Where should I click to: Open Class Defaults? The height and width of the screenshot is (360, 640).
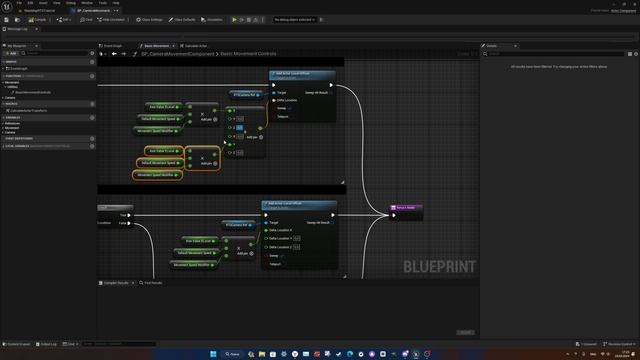[x=182, y=20]
